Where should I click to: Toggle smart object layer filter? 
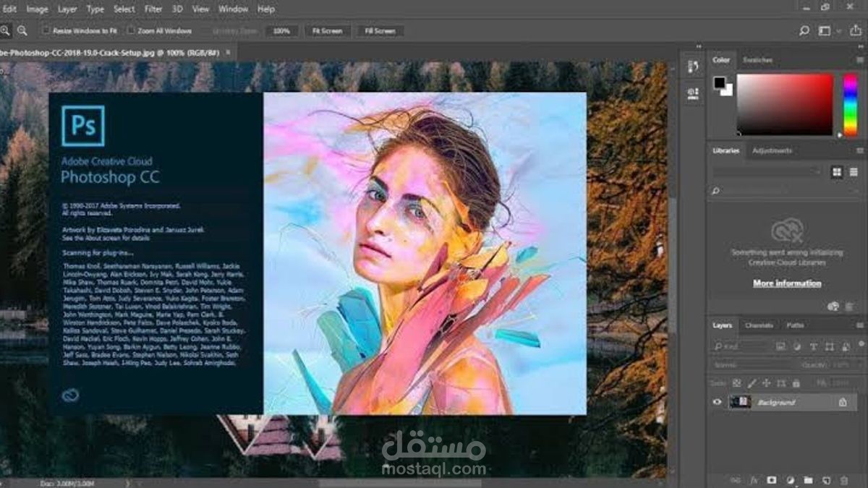point(845,347)
